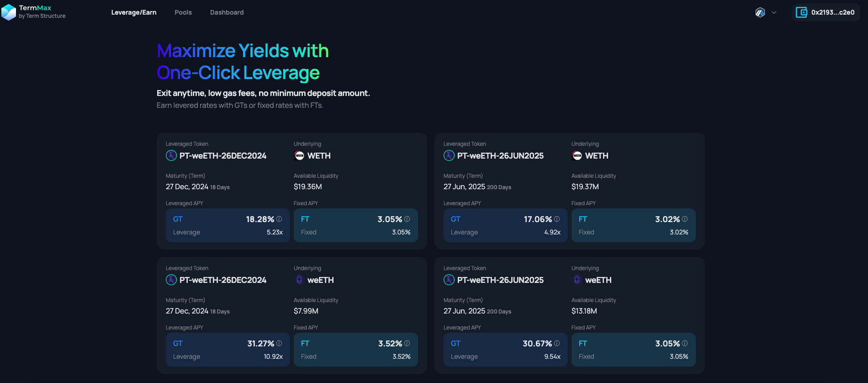This screenshot has width=868, height=383.
Task: Open wallet menu 0x2193...c2e0
Action: (832, 12)
